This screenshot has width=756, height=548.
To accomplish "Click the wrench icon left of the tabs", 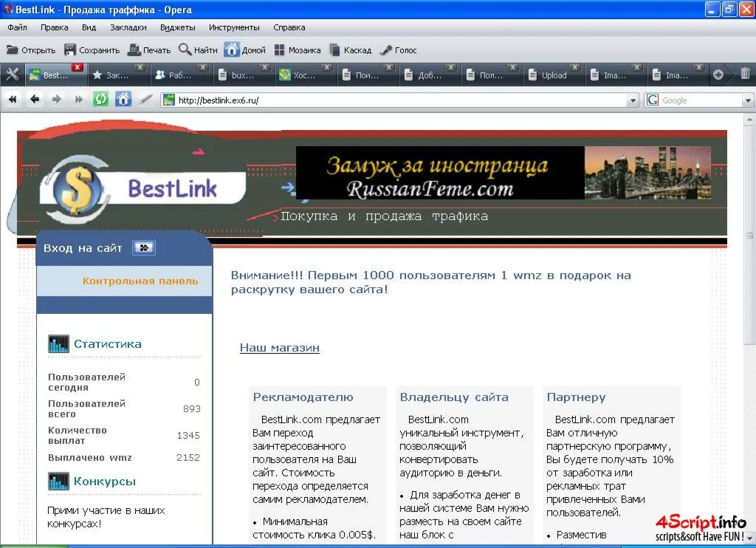I will (12, 74).
